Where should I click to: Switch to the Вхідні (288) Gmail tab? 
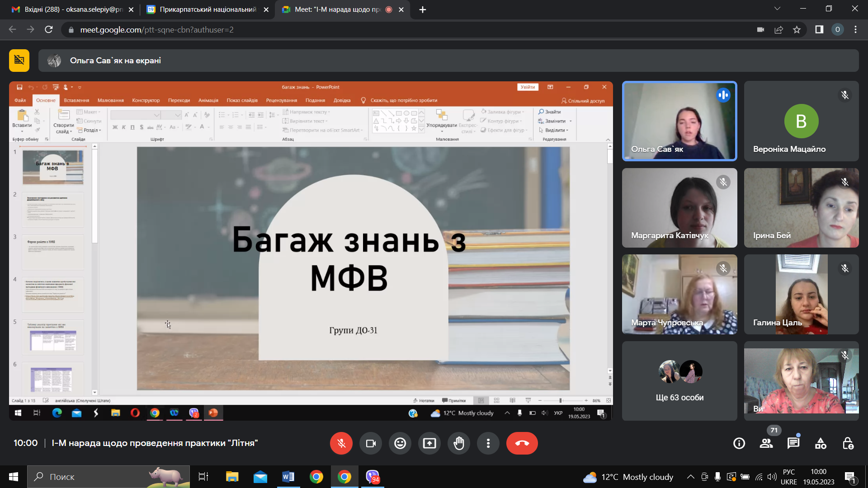click(72, 9)
